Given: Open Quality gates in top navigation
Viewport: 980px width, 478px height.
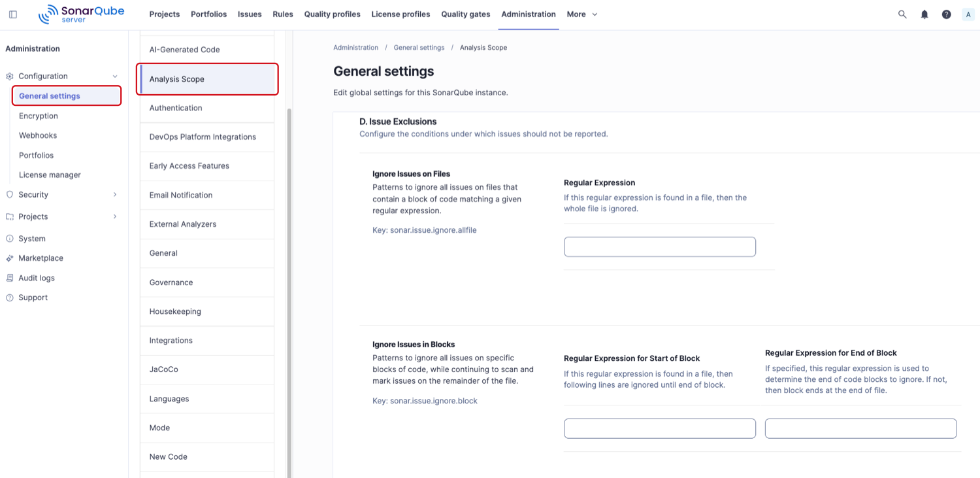Looking at the screenshot, I should (465, 14).
